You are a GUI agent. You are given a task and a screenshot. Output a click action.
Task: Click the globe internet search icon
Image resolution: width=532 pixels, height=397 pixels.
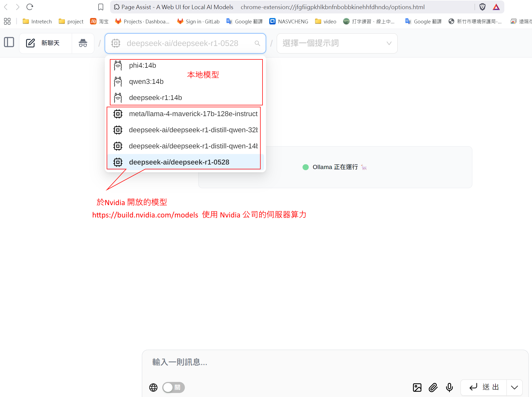[153, 387]
